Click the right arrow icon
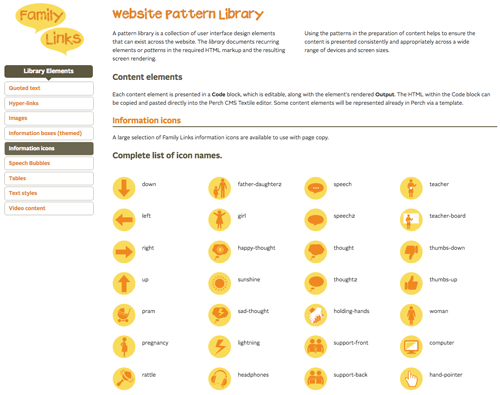Image resolution: width=500 pixels, height=395 pixels. [124, 252]
